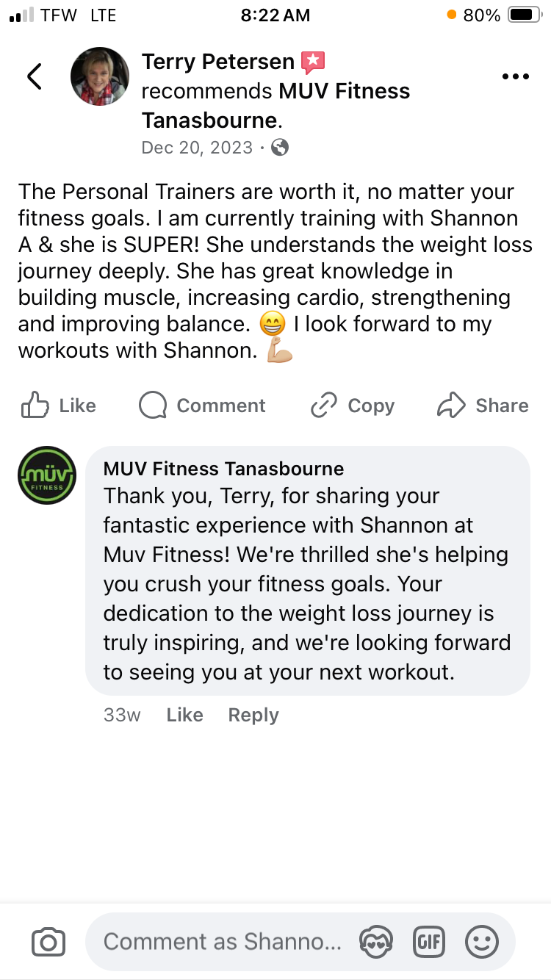
Task: Tap the pink badge beside Terry Petersen's name
Action: tap(313, 62)
